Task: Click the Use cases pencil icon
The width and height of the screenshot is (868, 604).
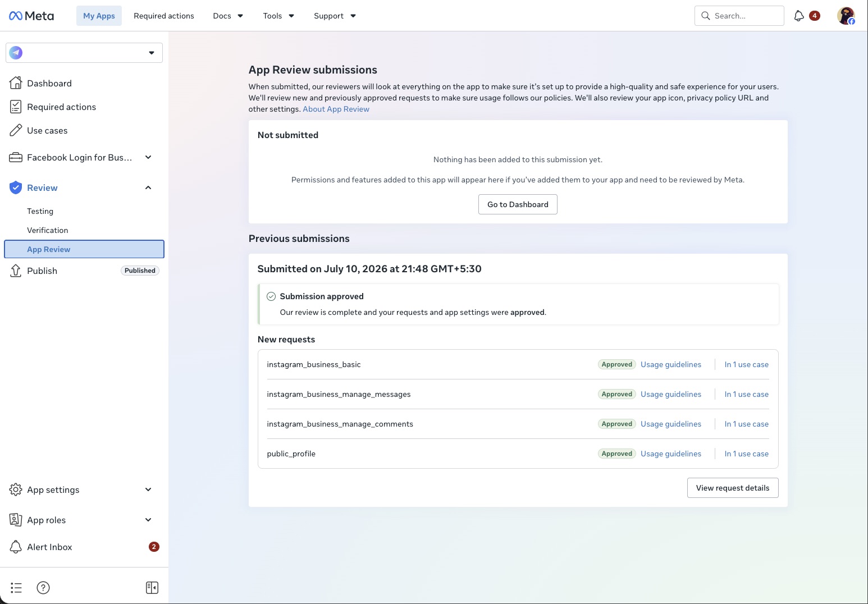Action: pos(16,130)
